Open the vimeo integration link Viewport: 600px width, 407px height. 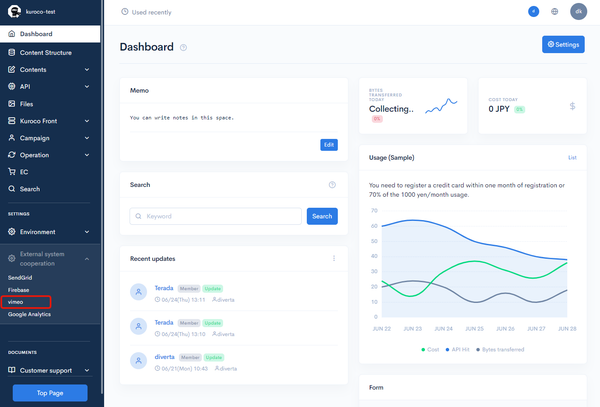click(15, 302)
